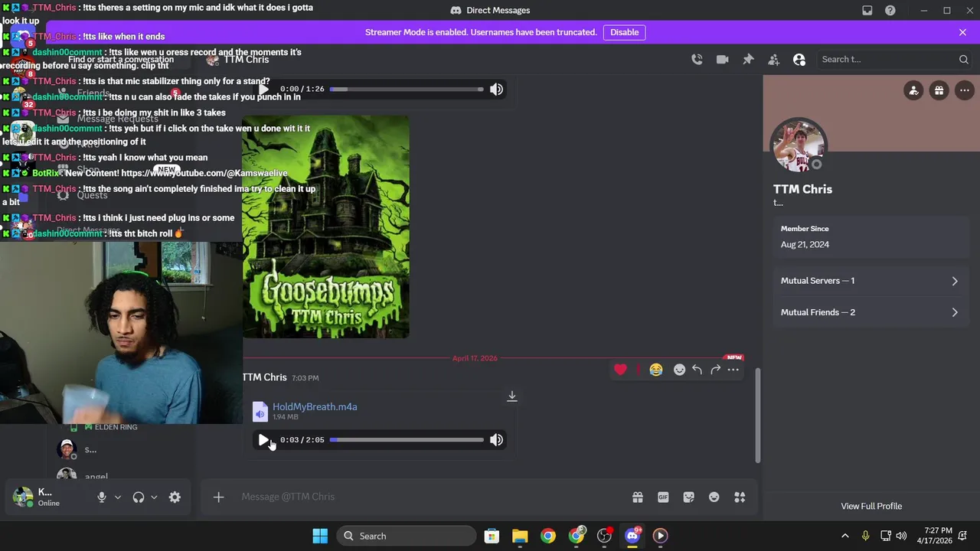This screenshot has width=980, height=551.
Task: Dismiss the Streamer Mode banner
Action: point(962,32)
